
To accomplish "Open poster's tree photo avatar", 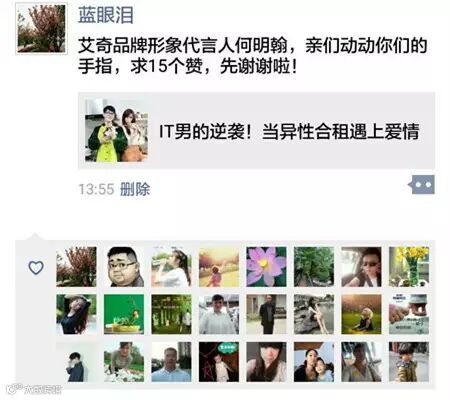I will pos(42,28).
